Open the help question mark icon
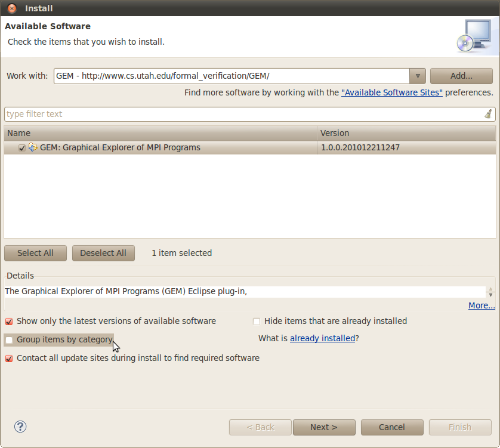 (x=20, y=427)
